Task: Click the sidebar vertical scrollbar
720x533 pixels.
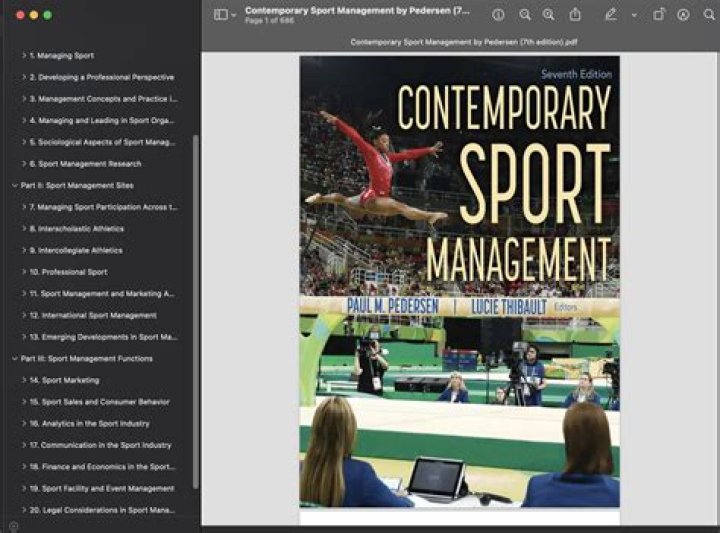Action: point(196,312)
